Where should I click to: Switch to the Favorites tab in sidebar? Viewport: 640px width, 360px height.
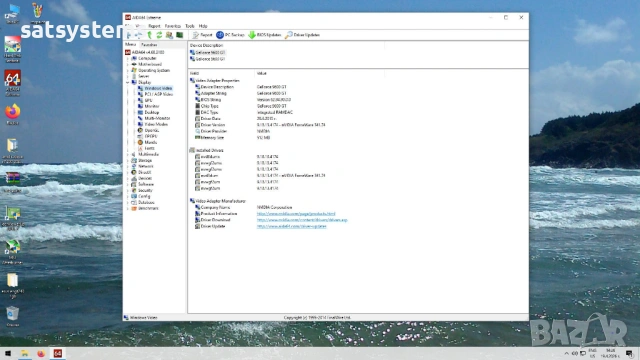pyautogui.click(x=149, y=45)
